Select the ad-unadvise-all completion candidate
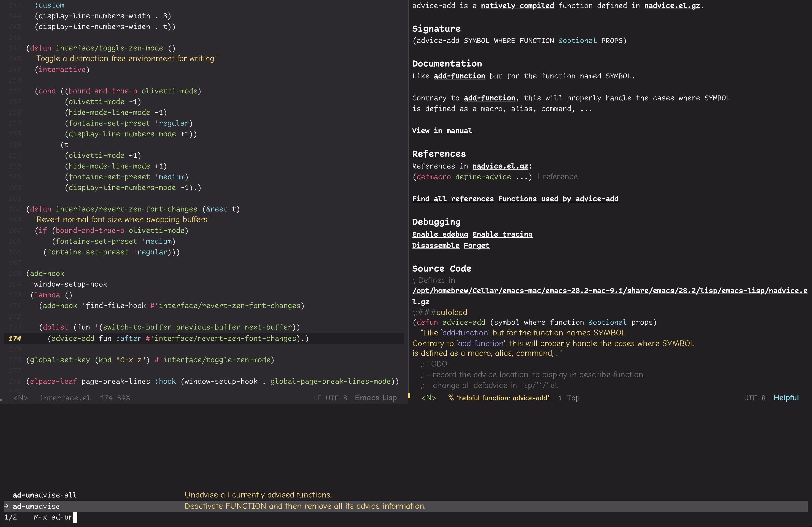Image resolution: width=812 pixels, height=527 pixels. (45, 495)
